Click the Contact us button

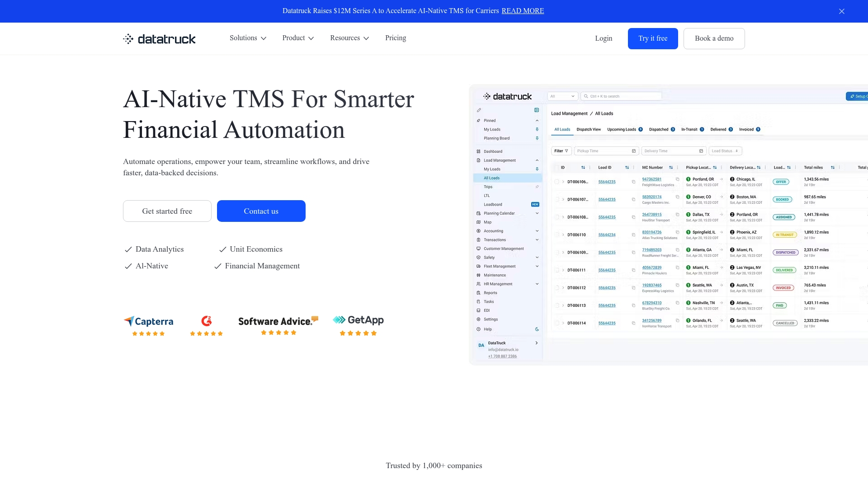coord(261,211)
